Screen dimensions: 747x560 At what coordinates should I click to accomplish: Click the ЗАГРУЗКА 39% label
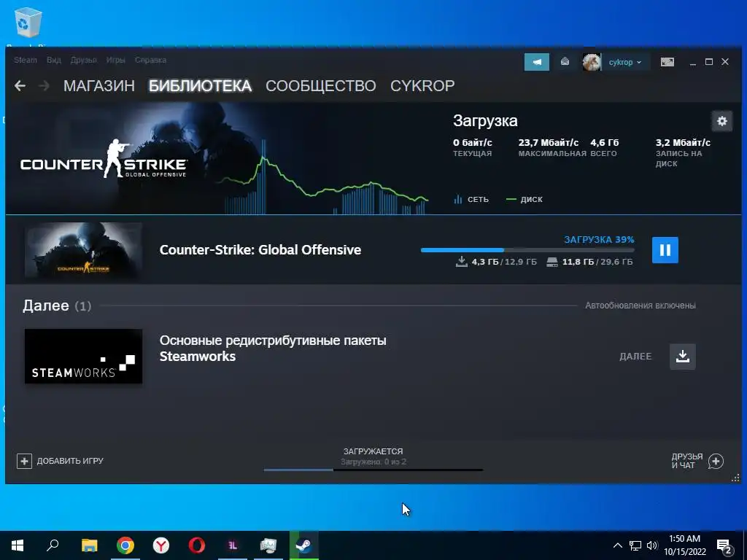(x=599, y=239)
